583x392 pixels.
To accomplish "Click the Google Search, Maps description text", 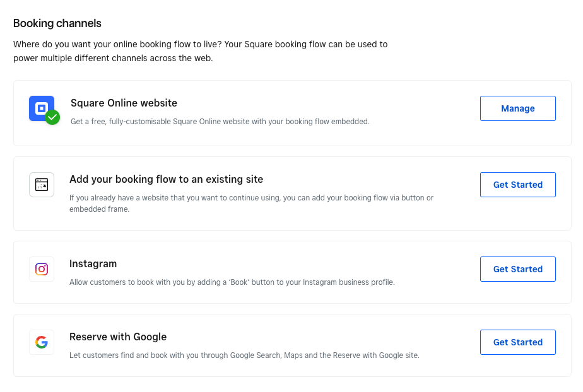I will tap(244, 355).
